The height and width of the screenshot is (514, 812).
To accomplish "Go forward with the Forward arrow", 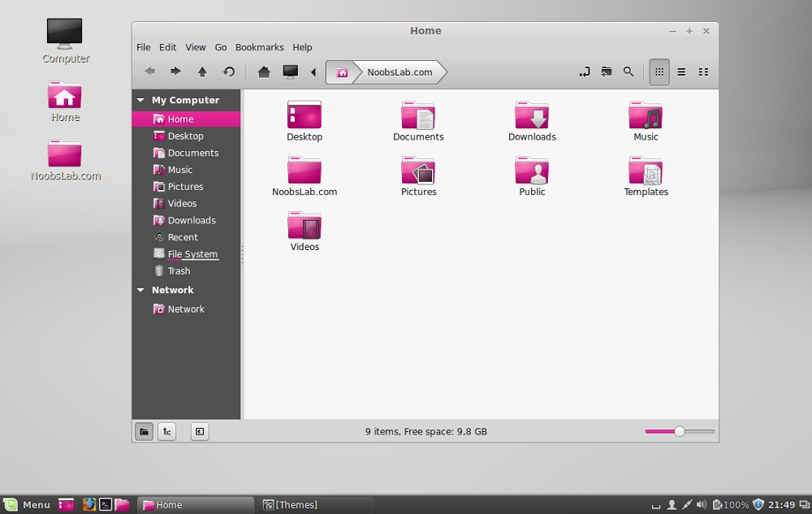I will pos(175,71).
